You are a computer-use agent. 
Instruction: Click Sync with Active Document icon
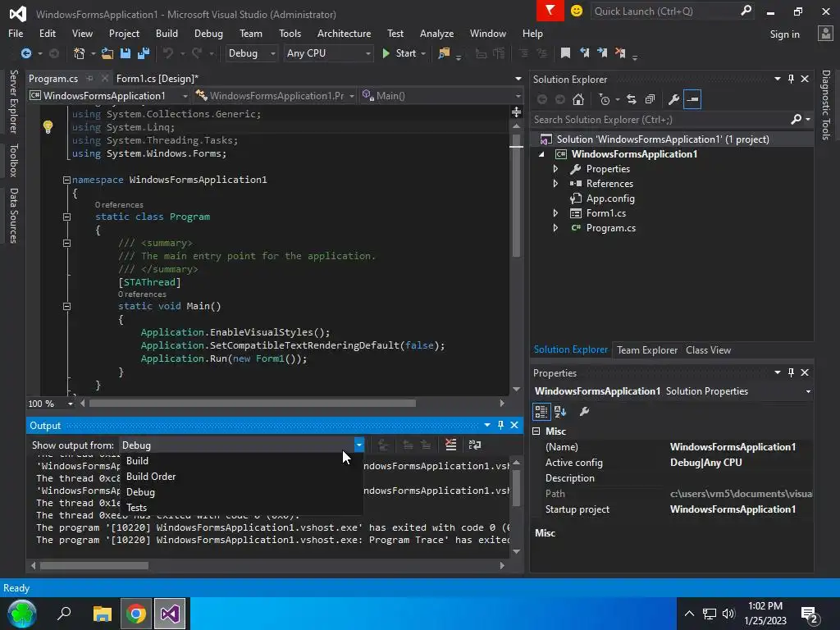coord(632,99)
